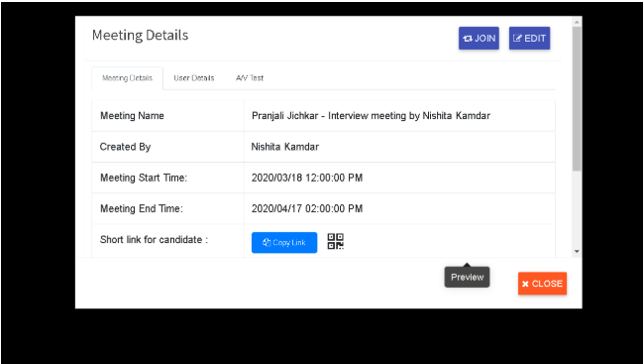Click the pencil icon inside EDIT
Screen dimensions: 644x364
click(x=517, y=39)
